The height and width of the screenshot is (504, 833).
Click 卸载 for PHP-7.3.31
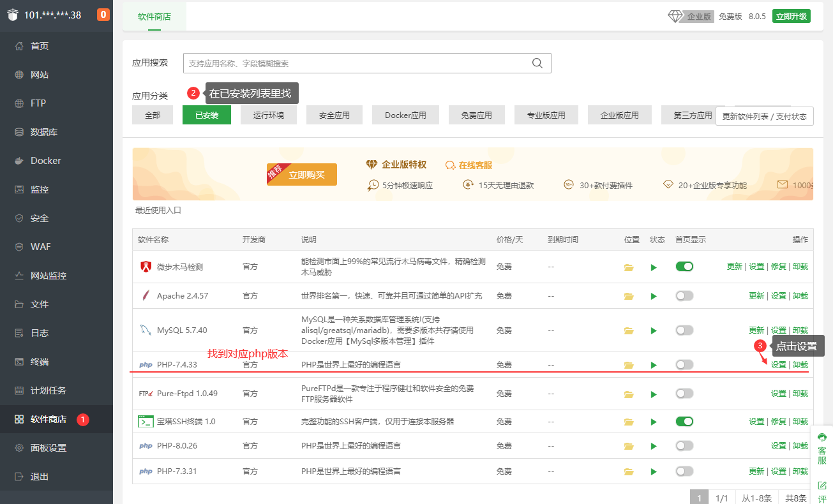(x=800, y=471)
